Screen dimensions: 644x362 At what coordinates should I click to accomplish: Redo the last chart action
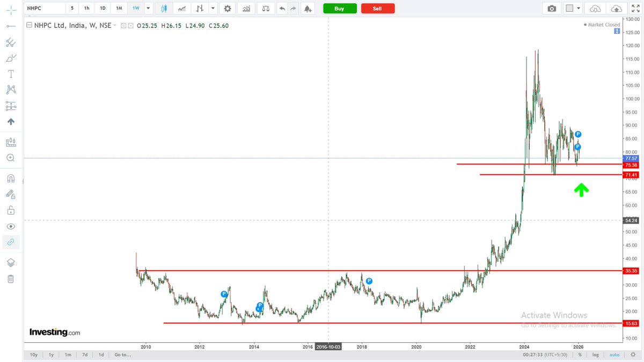[293, 9]
